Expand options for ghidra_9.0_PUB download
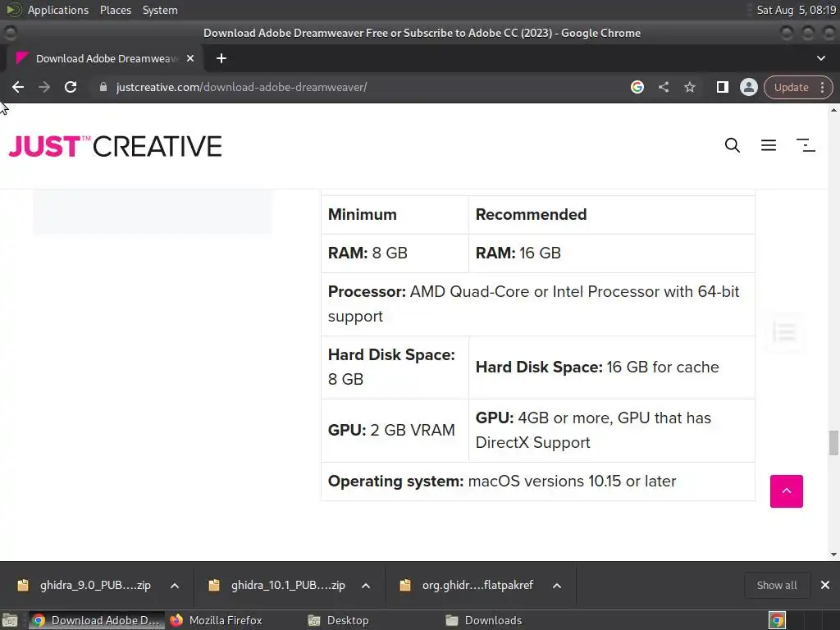 [175, 586]
